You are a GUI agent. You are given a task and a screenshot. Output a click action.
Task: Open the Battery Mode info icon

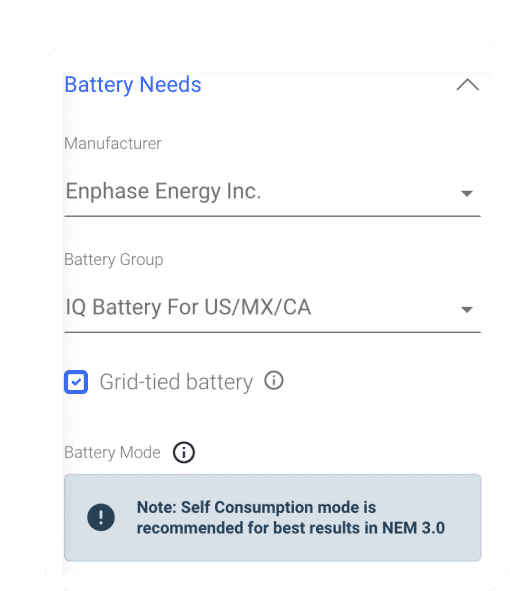coord(184,452)
